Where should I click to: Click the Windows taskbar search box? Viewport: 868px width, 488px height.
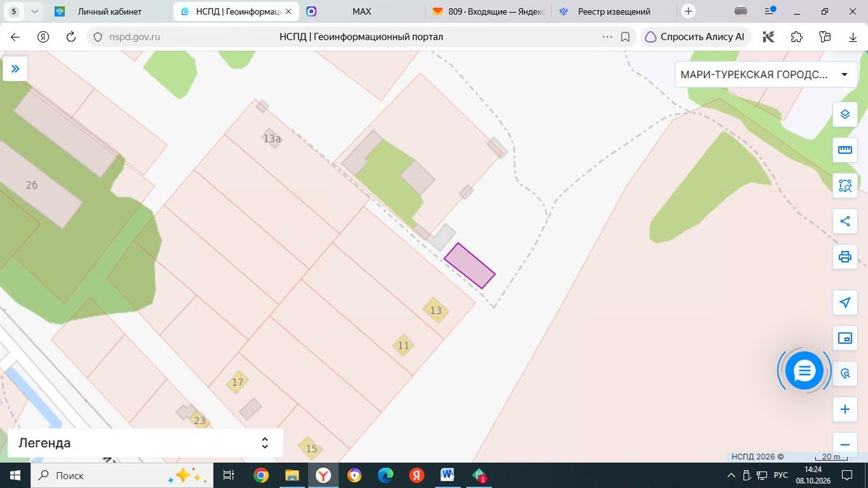pos(122,475)
